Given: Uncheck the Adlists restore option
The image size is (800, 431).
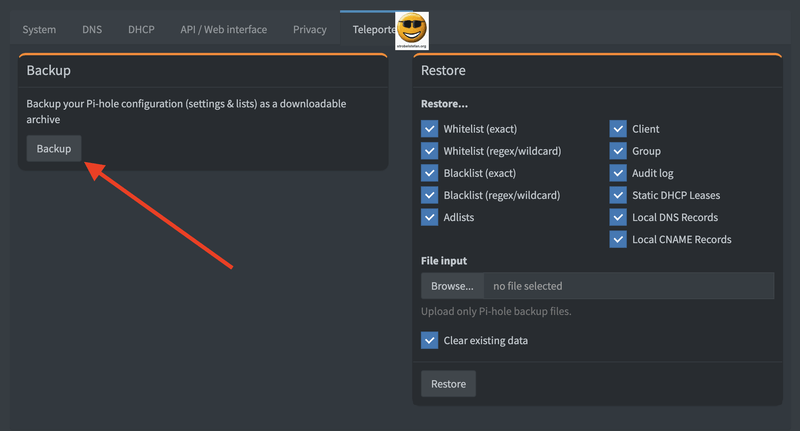Looking at the screenshot, I should (x=430, y=217).
